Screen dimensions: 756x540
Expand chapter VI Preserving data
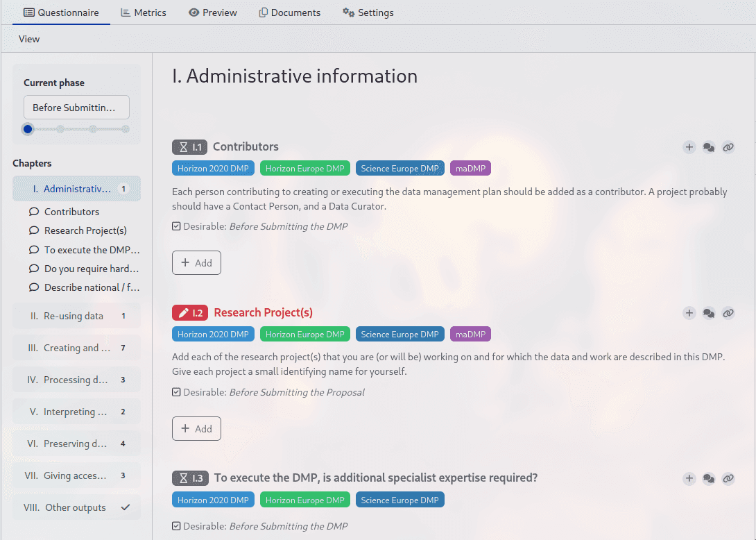[x=77, y=443]
